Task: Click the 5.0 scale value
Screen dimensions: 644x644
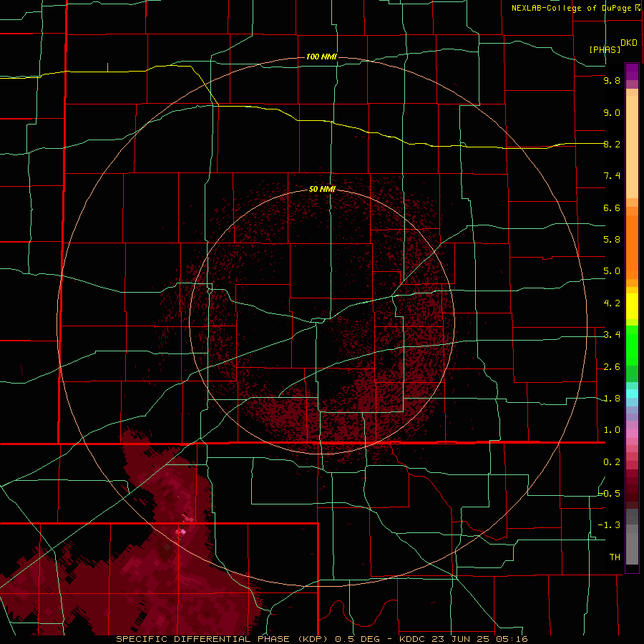Action: [612, 271]
